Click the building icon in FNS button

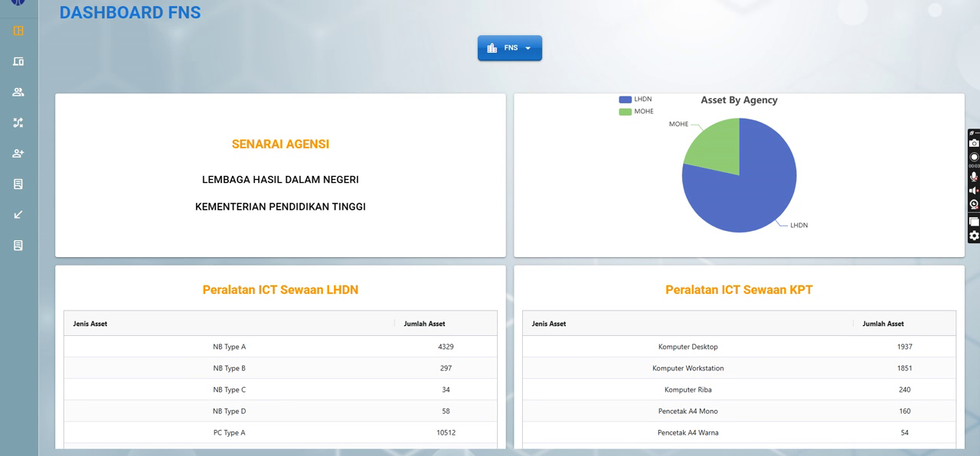tap(492, 48)
